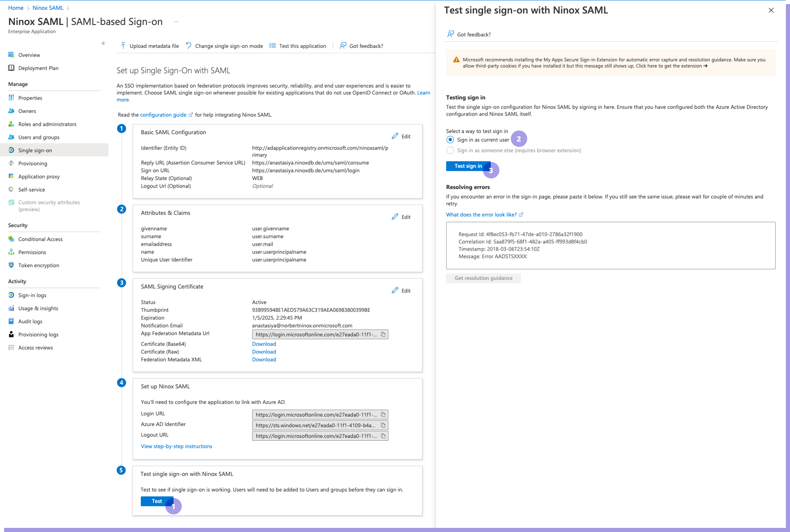Screen dimensions: 790x532
Task: Click the Properties bars icon
Action: click(11, 98)
